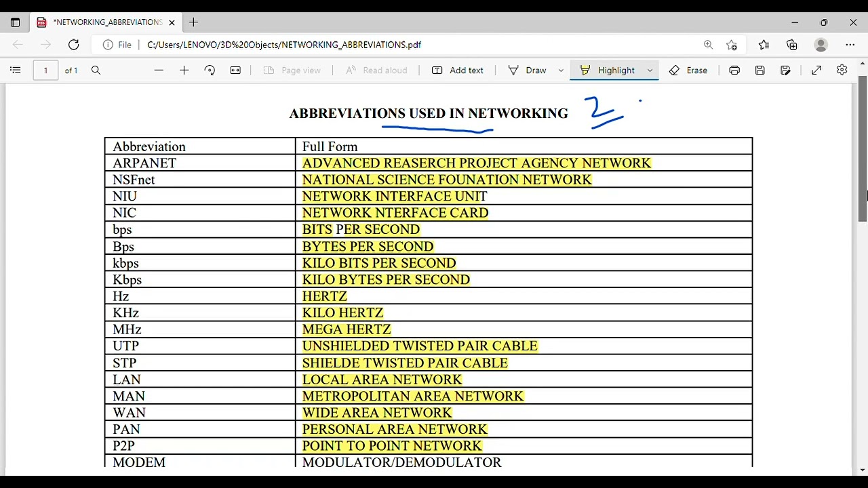The height and width of the screenshot is (488, 868).
Task: Open the profile account icon
Action: (x=821, y=45)
